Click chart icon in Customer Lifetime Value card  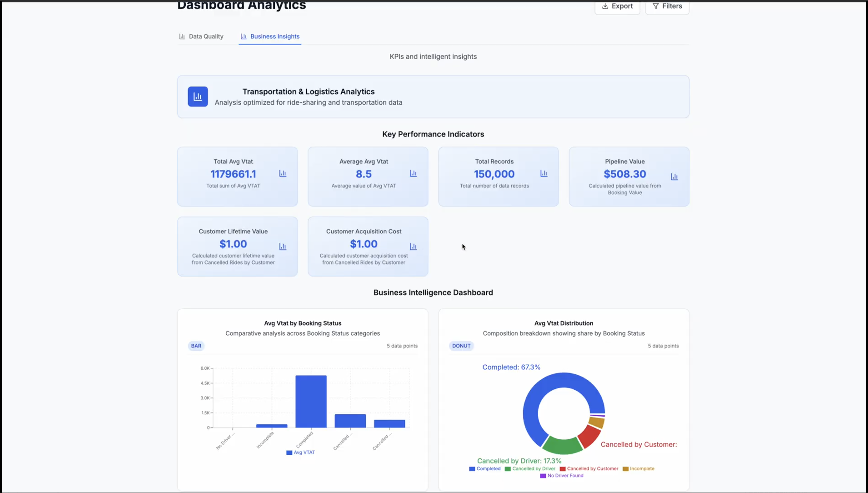point(283,246)
